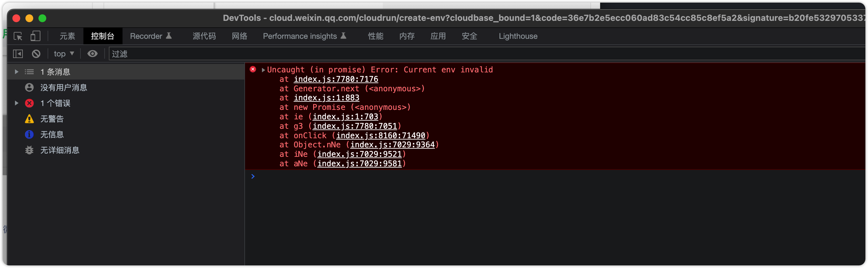Image resolution: width=868 pixels, height=268 pixels.
Task: Open the Performance insights tab
Action: 305,36
